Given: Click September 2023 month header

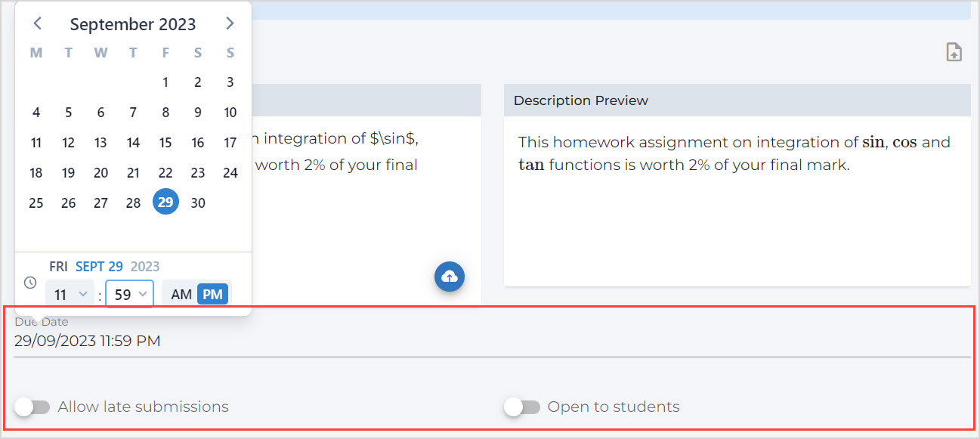Looking at the screenshot, I should (133, 24).
